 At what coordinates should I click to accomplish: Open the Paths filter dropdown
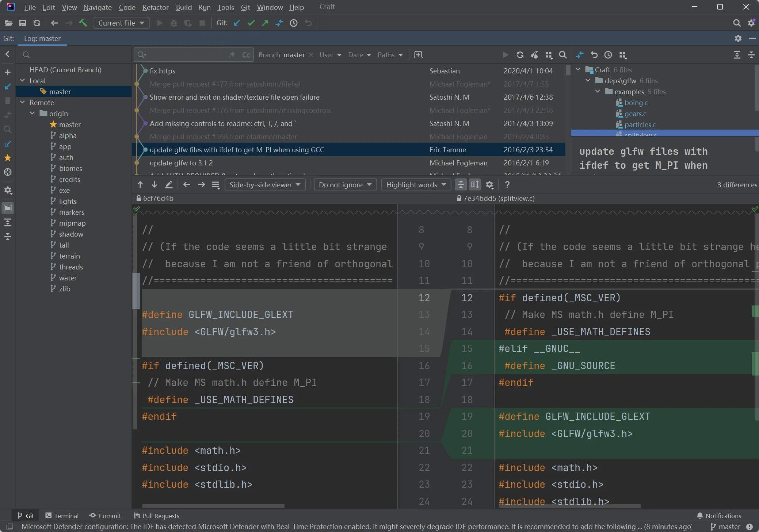point(390,55)
